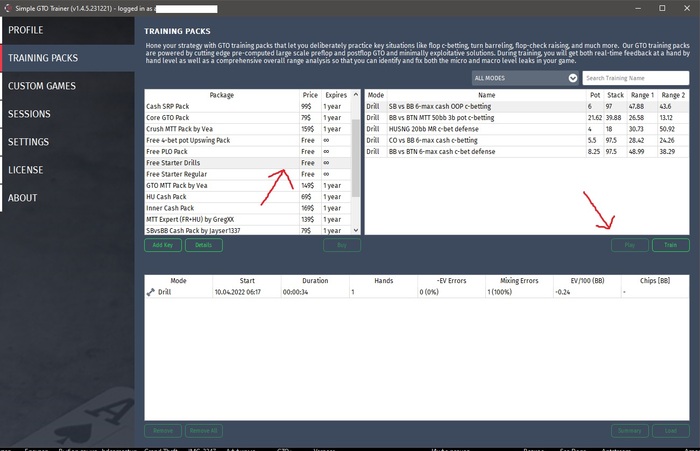Sort sessions by EV/100 (BB) header
Viewport: 700px width, 451px height.
click(587, 281)
